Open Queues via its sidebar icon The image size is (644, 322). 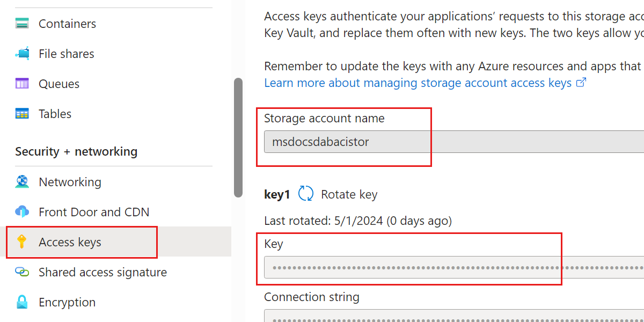coord(22,83)
